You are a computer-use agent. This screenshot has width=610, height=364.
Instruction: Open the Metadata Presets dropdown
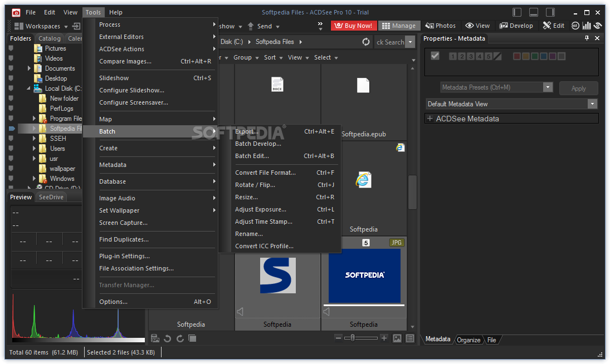pyautogui.click(x=548, y=87)
